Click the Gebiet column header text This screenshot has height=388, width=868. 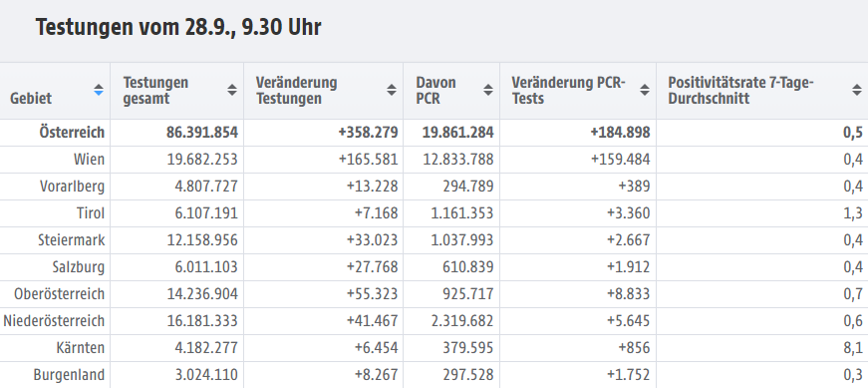31,98
